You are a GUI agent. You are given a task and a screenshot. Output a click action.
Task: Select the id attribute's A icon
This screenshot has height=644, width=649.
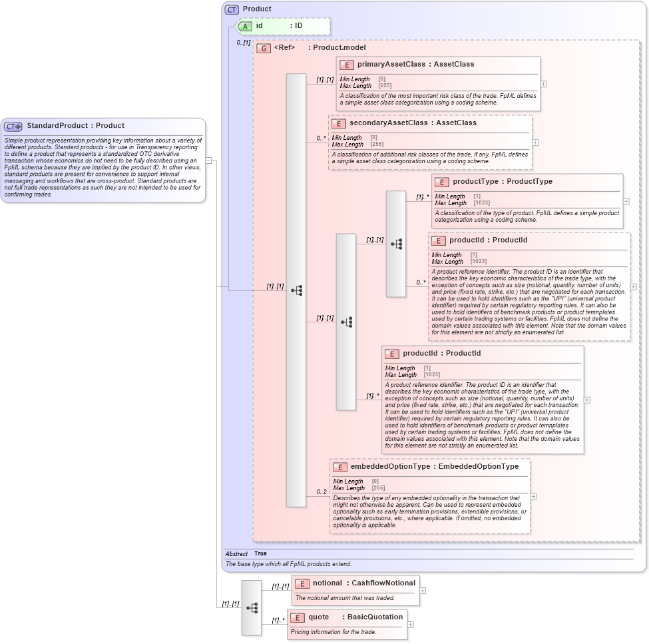[x=246, y=26]
